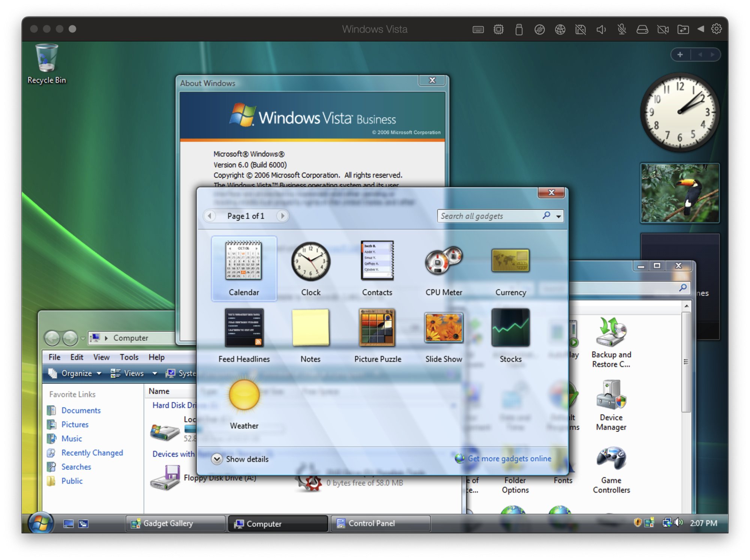The height and width of the screenshot is (560, 750).
Task: Select the CPU Meter gadget
Action: click(x=443, y=261)
